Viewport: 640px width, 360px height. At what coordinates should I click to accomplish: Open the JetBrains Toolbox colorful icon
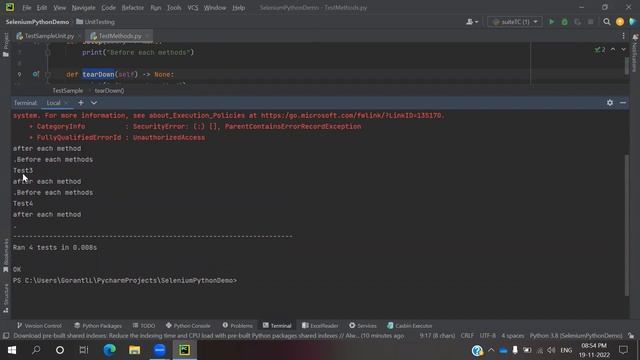pyautogui.click(x=632, y=22)
